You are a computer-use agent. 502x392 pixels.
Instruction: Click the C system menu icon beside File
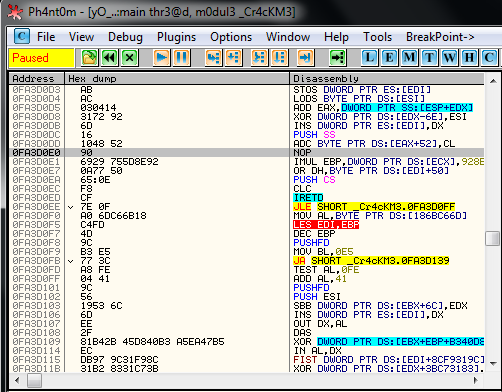(22, 36)
